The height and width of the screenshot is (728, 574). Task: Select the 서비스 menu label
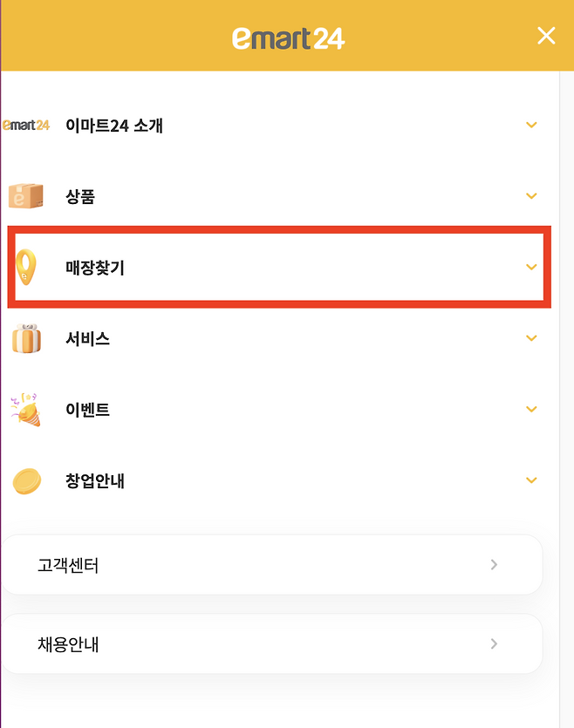tap(87, 338)
